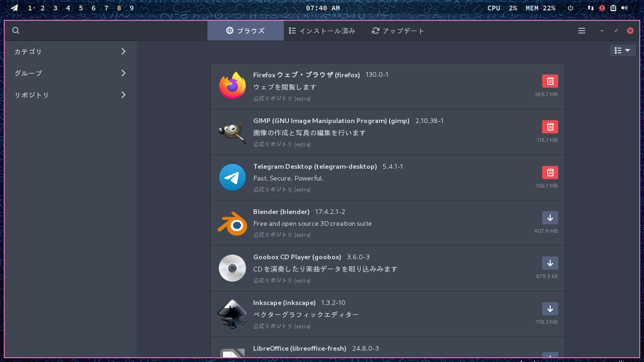Image resolution: width=644 pixels, height=362 pixels.
Task: Click the red update notifier tray icon
Action: pyautogui.click(x=602, y=8)
